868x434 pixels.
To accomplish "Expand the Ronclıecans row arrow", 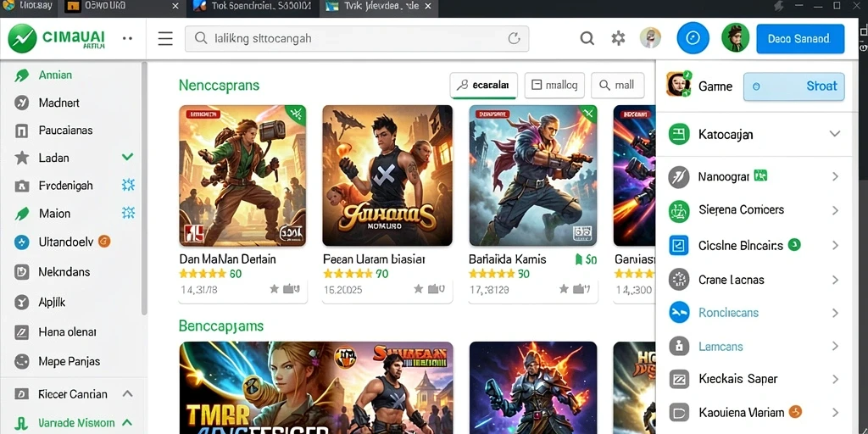I will click(835, 313).
